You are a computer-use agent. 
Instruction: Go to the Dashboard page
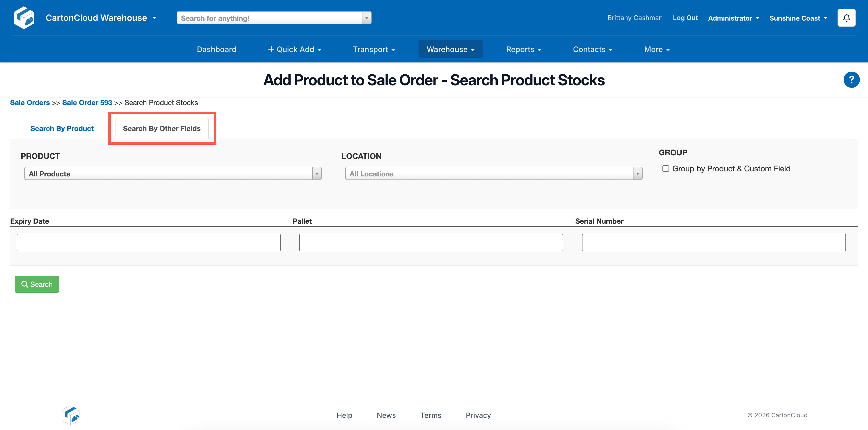tap(216, 49)
